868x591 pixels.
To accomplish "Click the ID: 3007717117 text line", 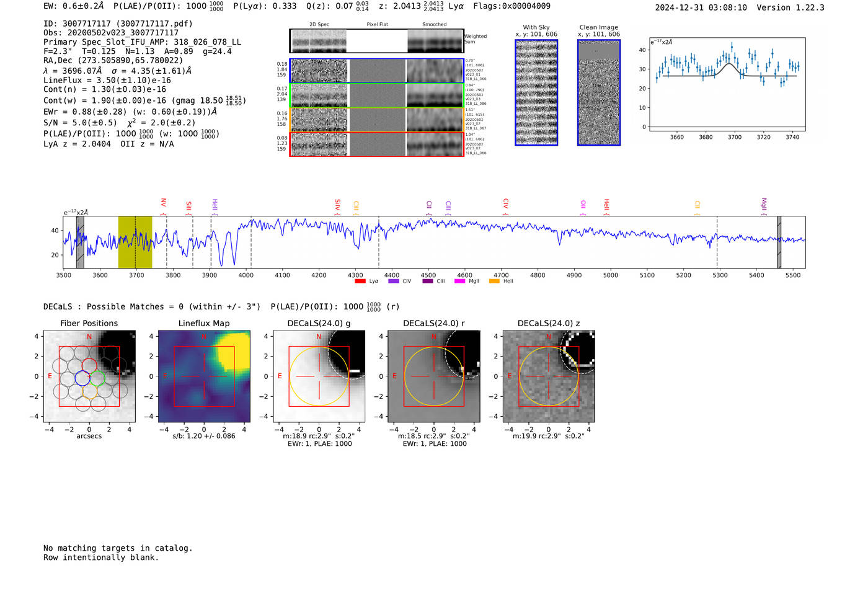I will coord(118,24).
